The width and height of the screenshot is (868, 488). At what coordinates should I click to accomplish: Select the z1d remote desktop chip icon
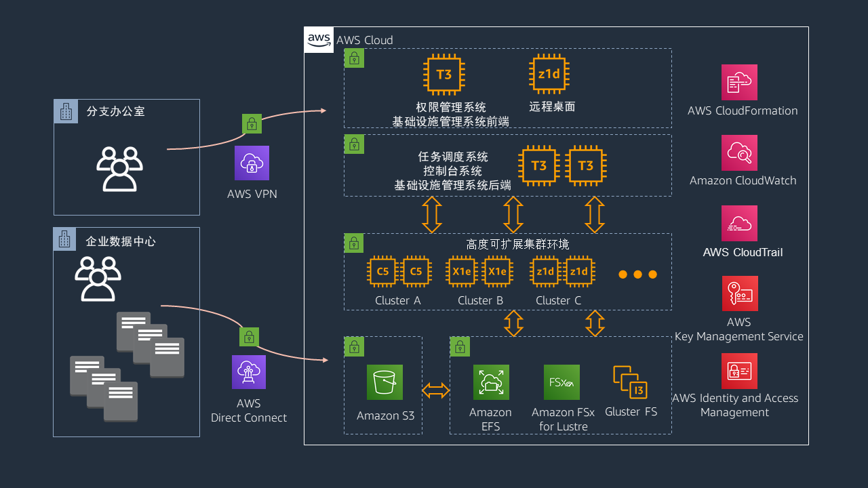pos(548,75)
